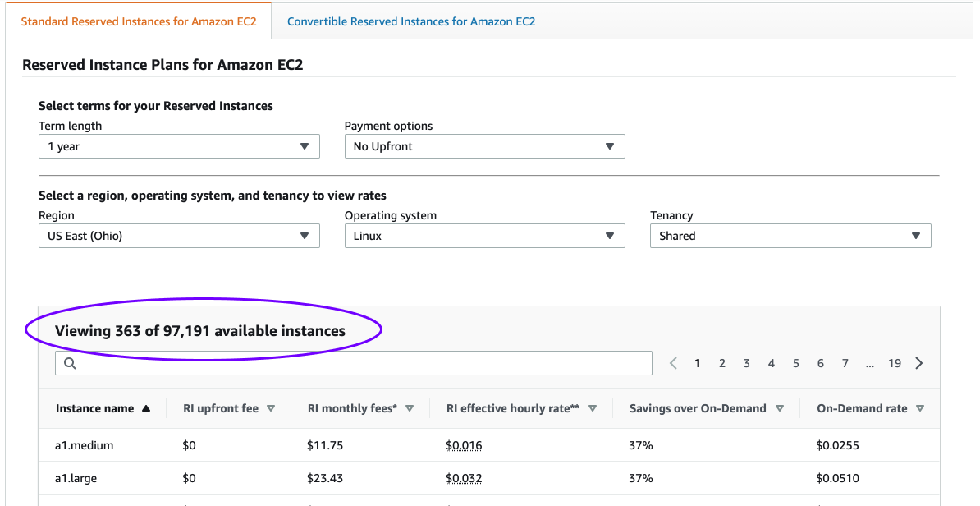Sort by Instance name ascending arrow
Viewport: 980px width, 506px height.
pos(145,408)
